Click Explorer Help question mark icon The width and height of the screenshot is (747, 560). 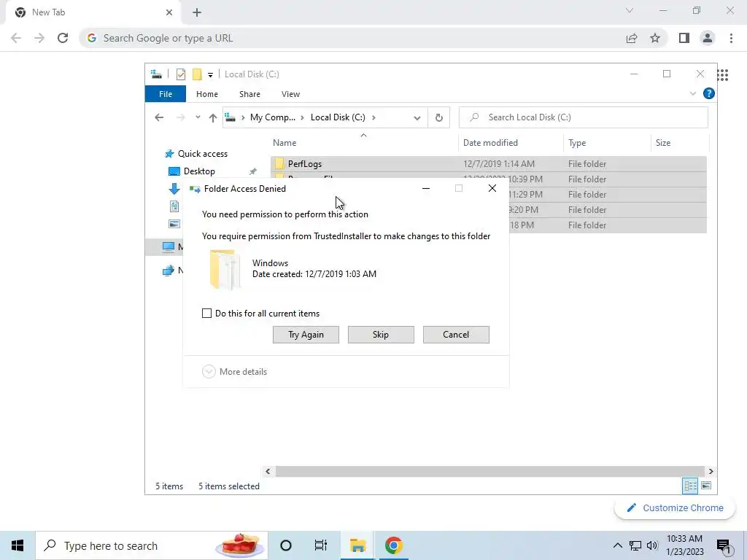(x=708, y=93)
